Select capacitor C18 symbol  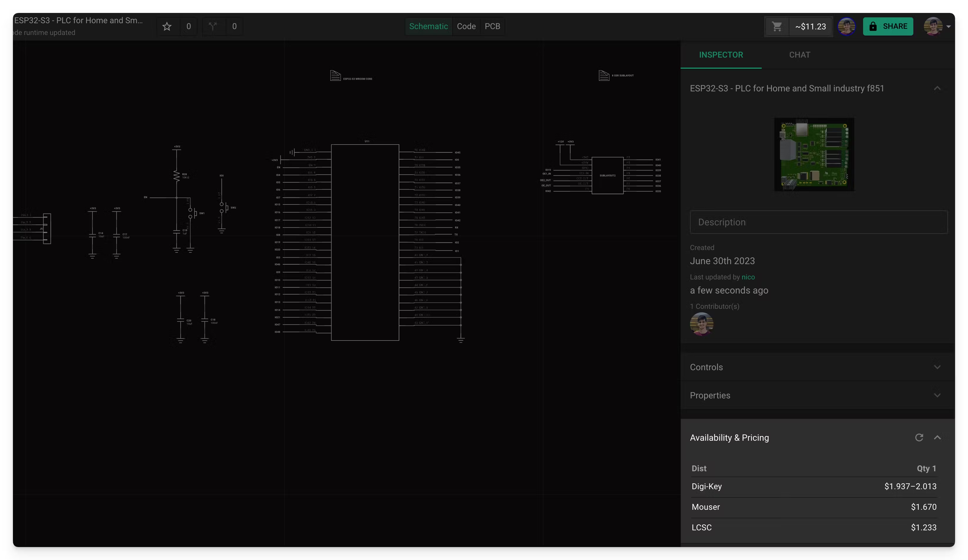point(205,320)
